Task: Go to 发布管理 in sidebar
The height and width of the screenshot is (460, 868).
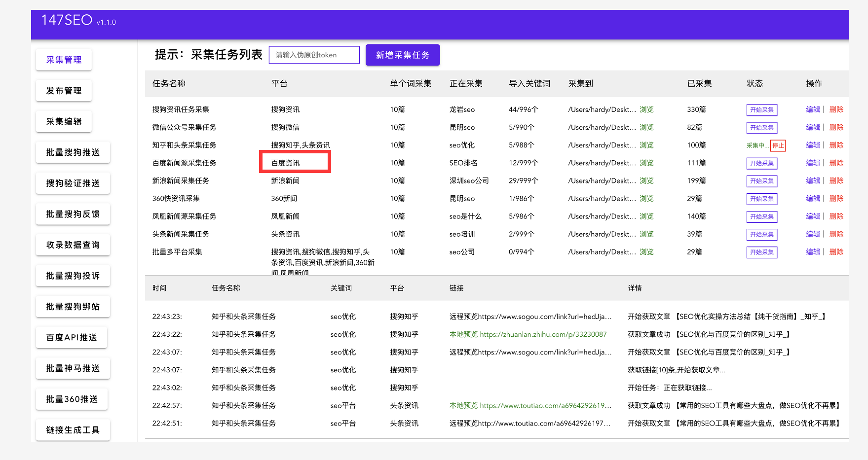Action: [64, 91]
